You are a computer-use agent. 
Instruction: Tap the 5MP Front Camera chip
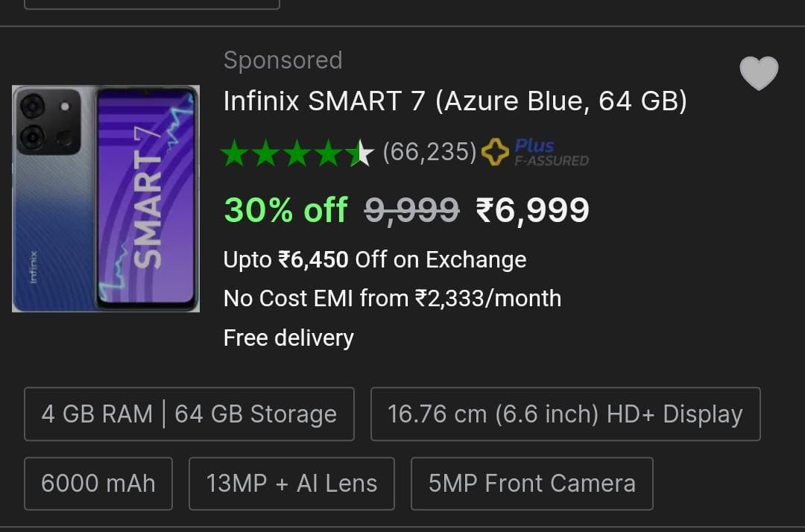coord(531,484)
